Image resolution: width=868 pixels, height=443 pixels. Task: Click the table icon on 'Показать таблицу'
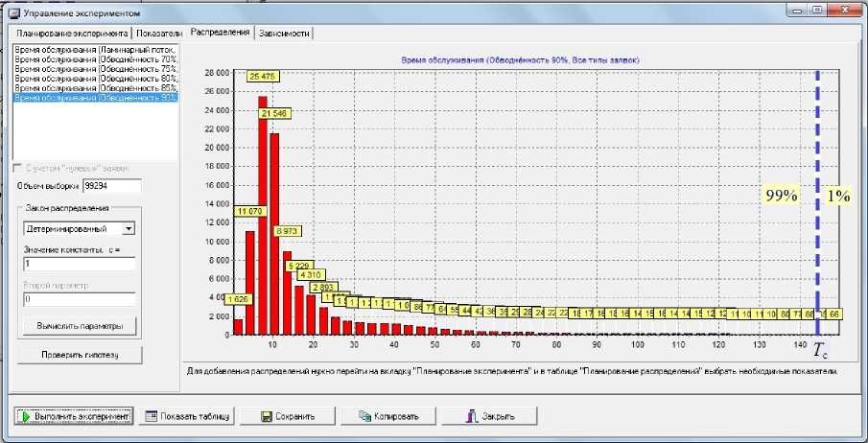click(x=152, y=417)
